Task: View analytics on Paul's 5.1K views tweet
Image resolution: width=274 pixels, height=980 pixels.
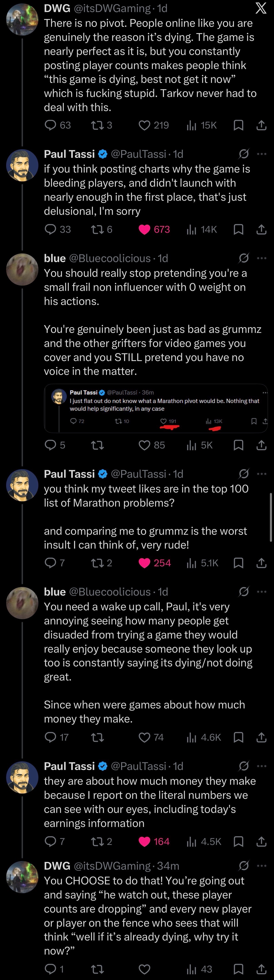Action: pyautogui.click(x=202, y=563)
